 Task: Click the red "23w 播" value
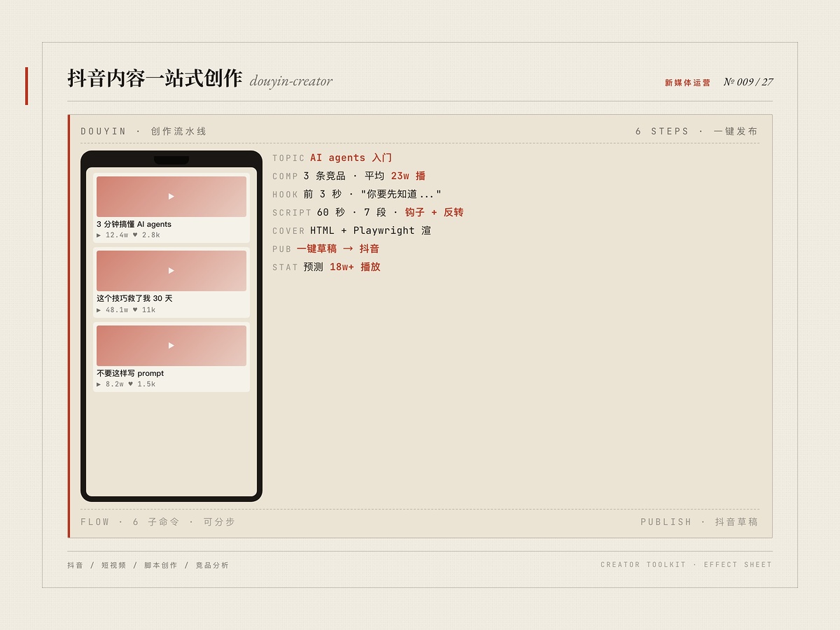coord(408,176)
